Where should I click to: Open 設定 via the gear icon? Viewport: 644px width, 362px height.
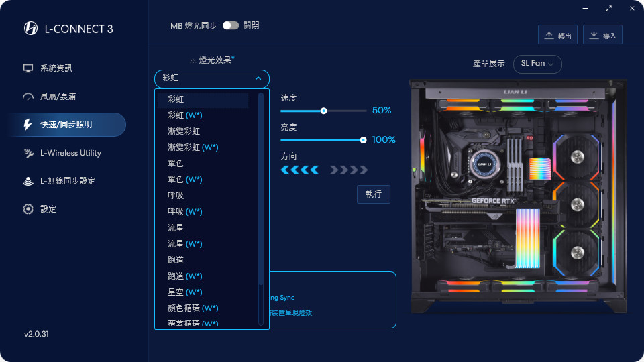[x=28, y=209]
